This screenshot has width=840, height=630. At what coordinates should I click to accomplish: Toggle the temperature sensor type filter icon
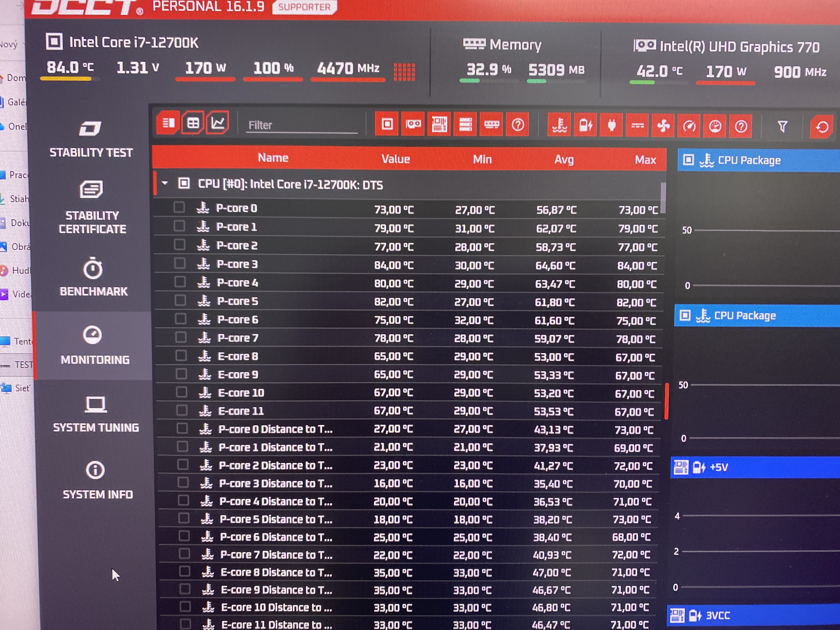pyautogui.click(x=559, y=125)
